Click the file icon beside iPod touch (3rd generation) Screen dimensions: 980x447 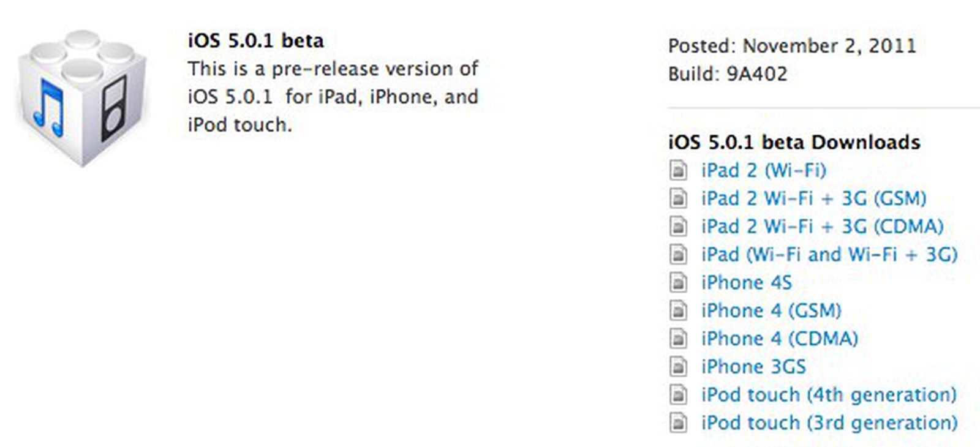(x=678, y=423)
